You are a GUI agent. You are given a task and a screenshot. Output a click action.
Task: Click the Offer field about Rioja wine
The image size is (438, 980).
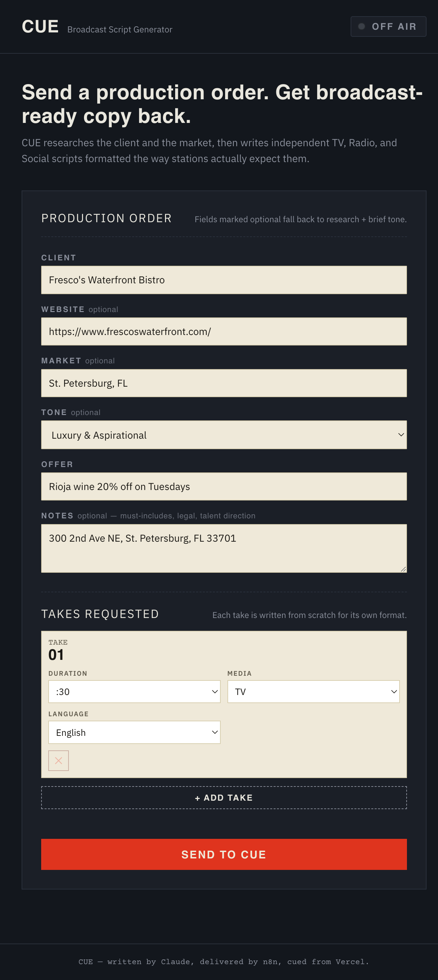tap(224, 487)
